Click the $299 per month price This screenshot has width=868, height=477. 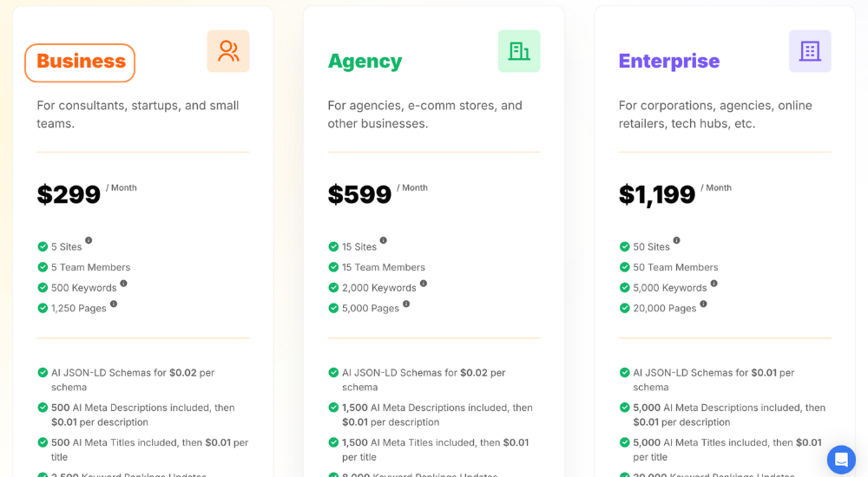click(x=69, y=195)
